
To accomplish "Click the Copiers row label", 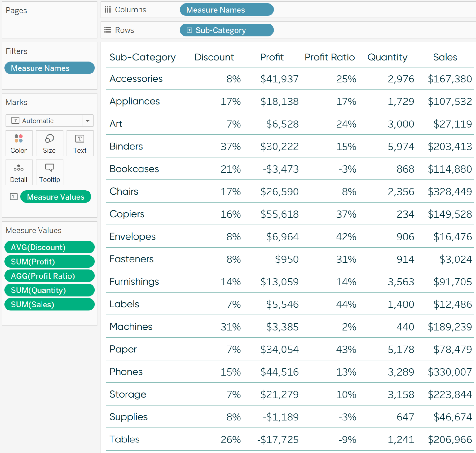I will pyautogui.click(x=127, y=214).
